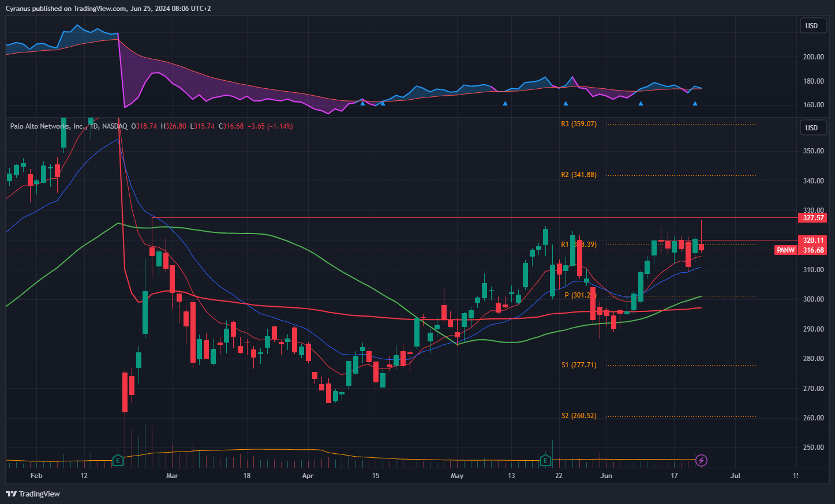Click the Cyranus published on TradingView.com header
This screenshot has height=504, width=835.
click(108, 9)
